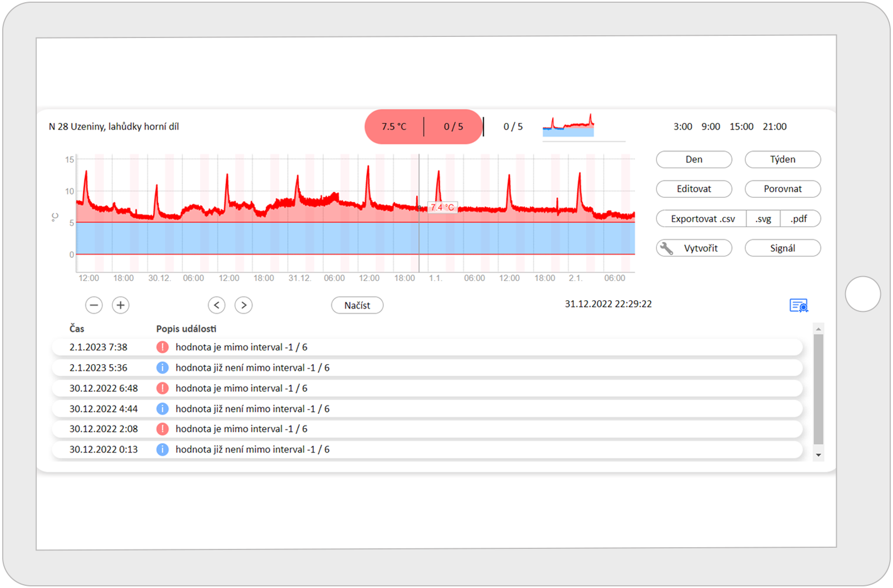Click the sensor title N 28 Uzeniny, lahůdky horní díl
Image resolution: width=893 pixels, height=588 pixels.
[x=114, y=127]
